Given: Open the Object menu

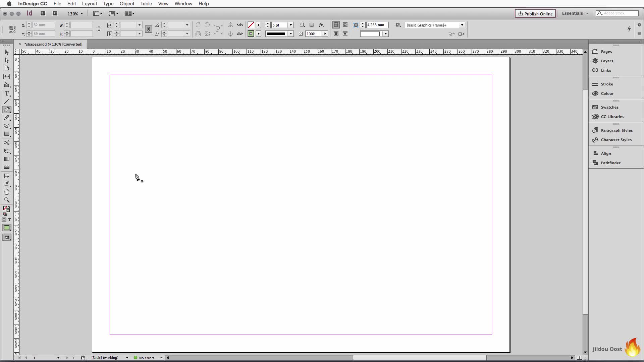Looking at the screenshot, I should coord(127,4).
